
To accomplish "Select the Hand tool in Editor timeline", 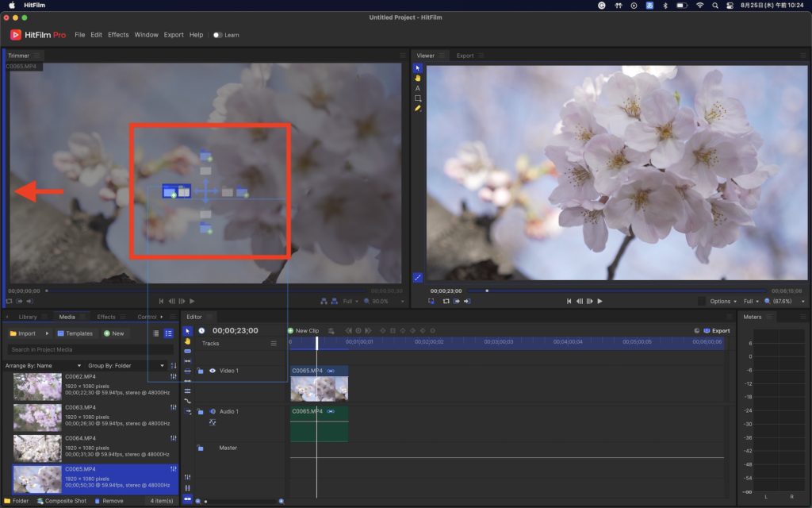I will click(x=188, y=341).
